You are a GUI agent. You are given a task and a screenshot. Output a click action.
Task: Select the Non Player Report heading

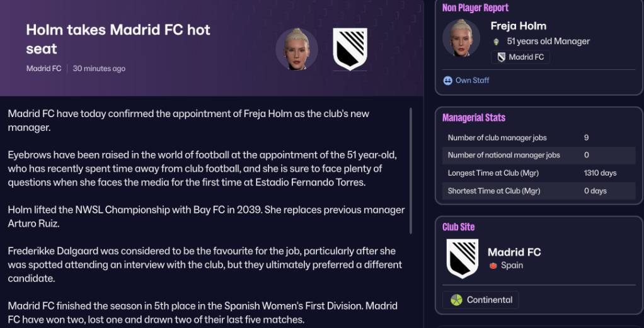pos(475,8)
